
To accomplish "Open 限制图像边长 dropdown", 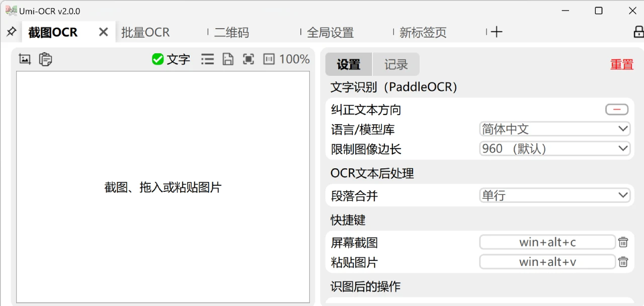I will click(x=554, y=149).
